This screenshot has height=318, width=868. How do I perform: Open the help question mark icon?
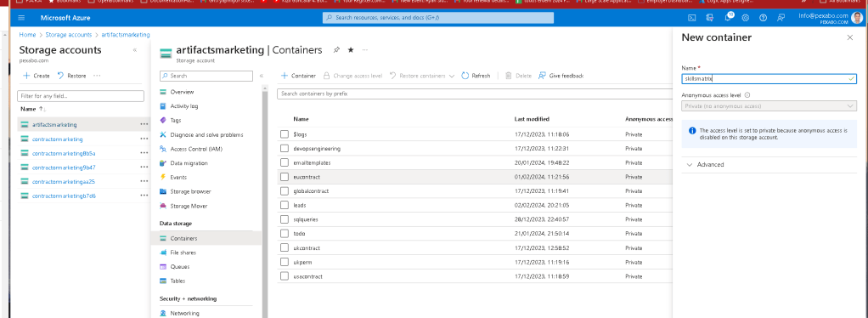tap(764, 18)
